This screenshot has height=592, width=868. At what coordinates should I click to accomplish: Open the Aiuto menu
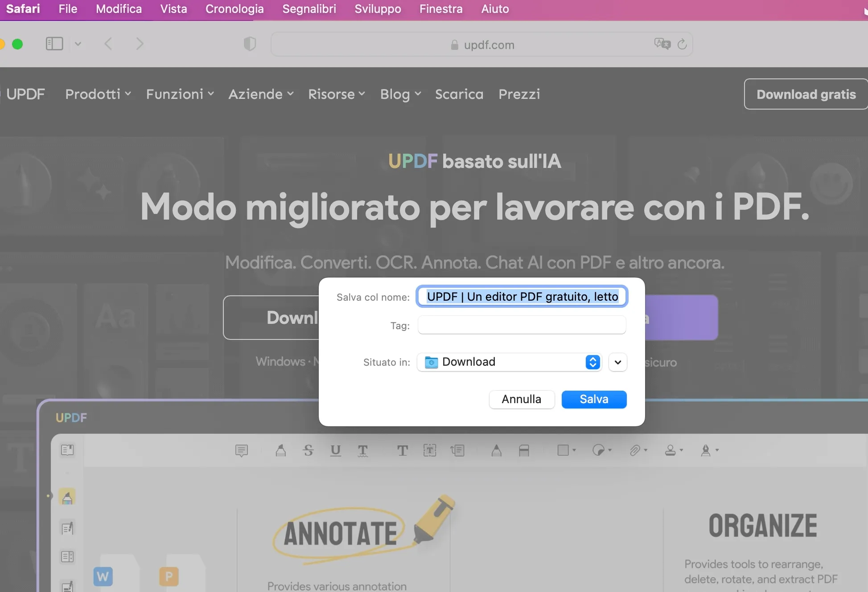point(495,9)
